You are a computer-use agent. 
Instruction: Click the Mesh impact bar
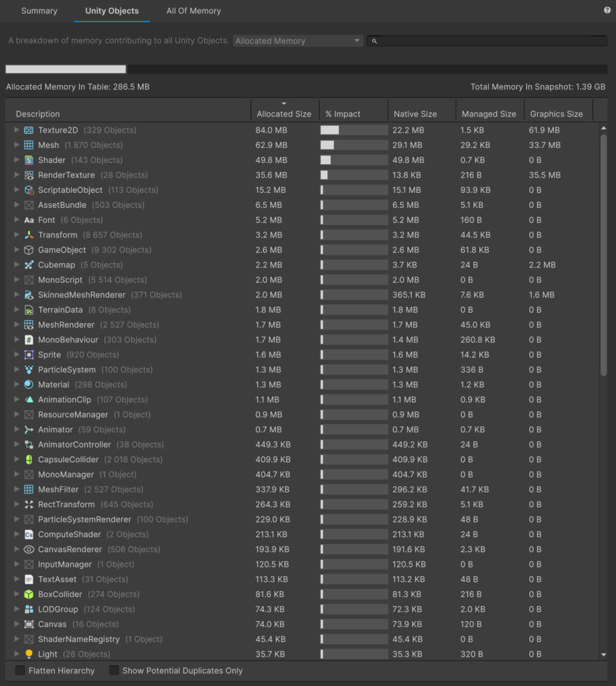click(354, 145)
